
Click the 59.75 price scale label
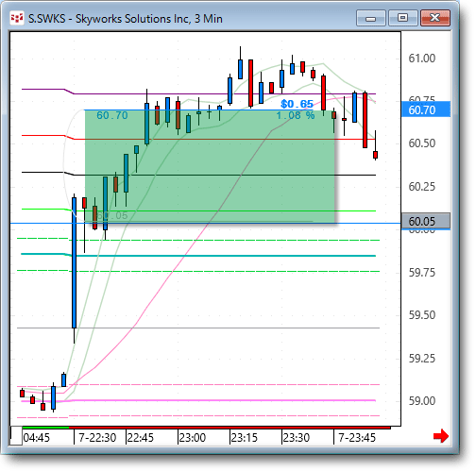[x=422, y=273]
